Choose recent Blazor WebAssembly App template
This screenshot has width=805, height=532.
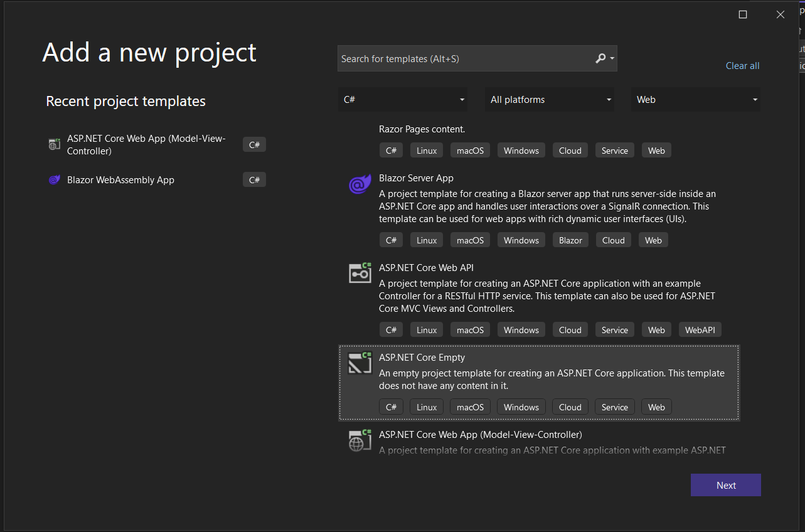click(120, 180)
